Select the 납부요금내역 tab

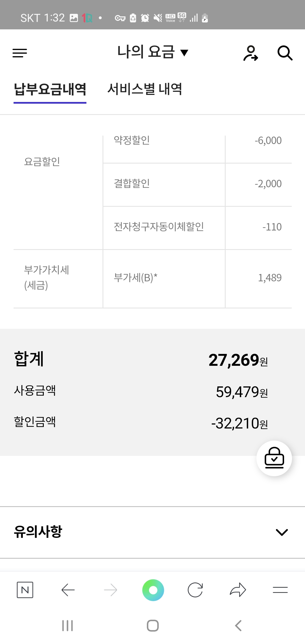click(50, 89)
